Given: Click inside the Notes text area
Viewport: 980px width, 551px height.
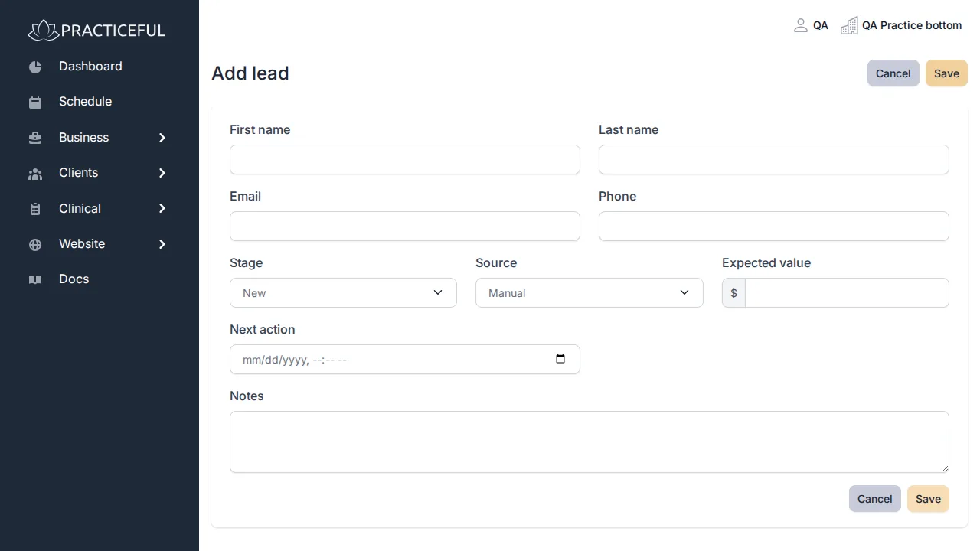Looking at the screenshot, I should (x=590, y=442).
